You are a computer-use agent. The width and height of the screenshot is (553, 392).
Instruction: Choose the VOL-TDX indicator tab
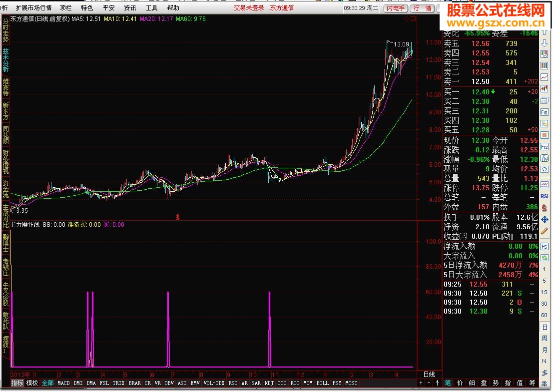[214, 383]
